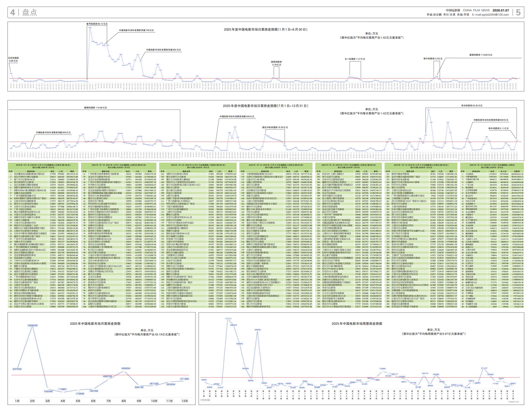Viewport: 532px width, 412px height.
Task: Click the 贺岁档票房 53.45 亿元 annotation
Action: click(x=472, y=106)
